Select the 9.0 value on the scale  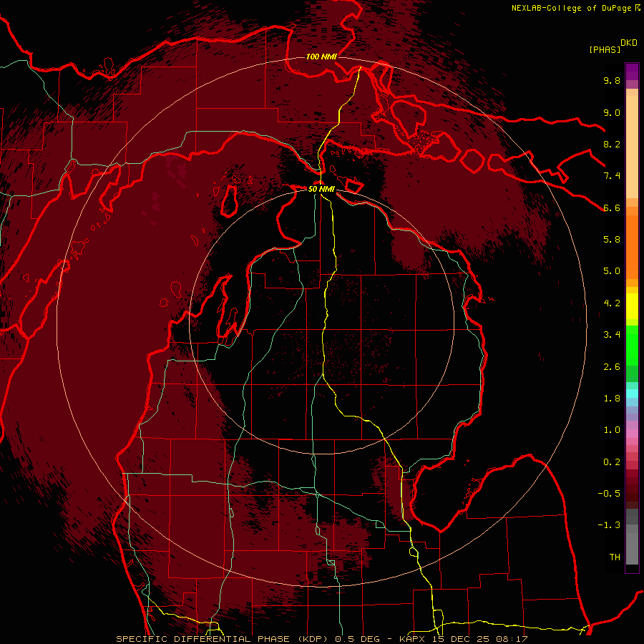[612, 112]
